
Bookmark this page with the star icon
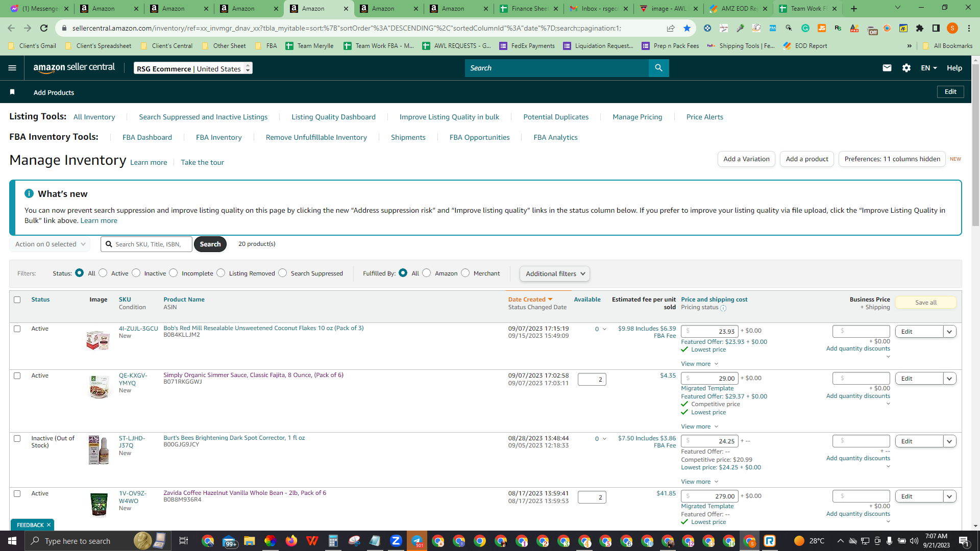(687, 28)
